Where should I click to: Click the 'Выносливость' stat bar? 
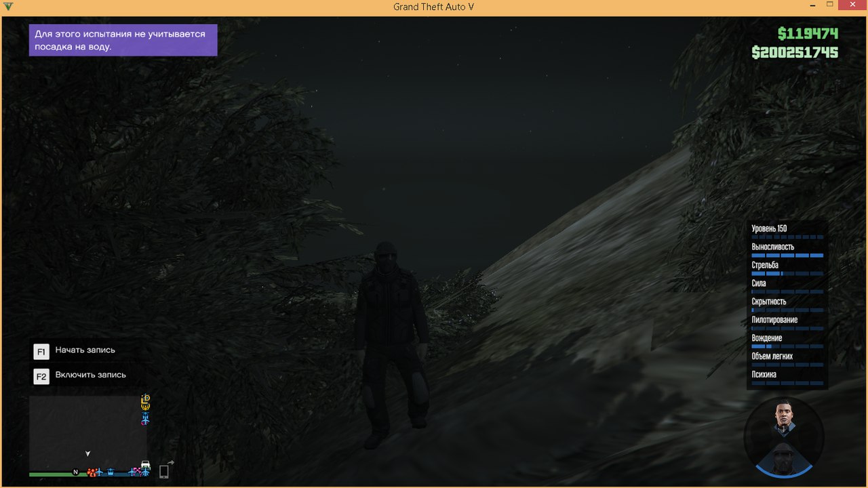(x=787, y=256)
